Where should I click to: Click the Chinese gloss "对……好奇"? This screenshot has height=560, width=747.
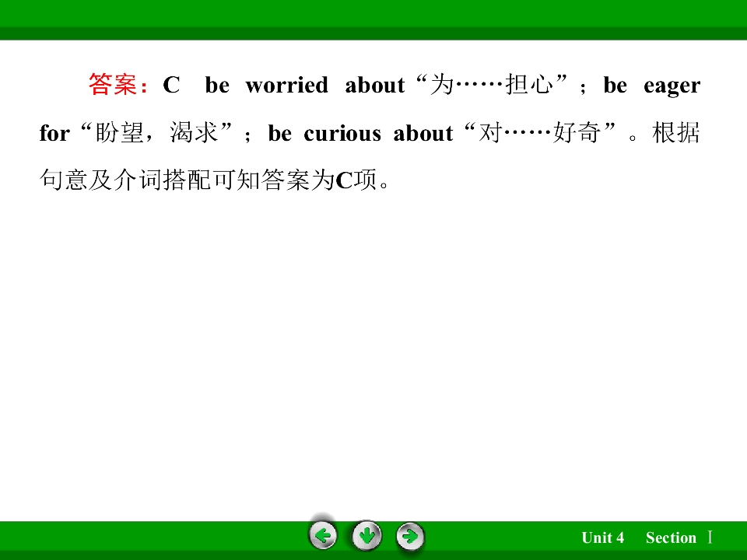[540, 132]
